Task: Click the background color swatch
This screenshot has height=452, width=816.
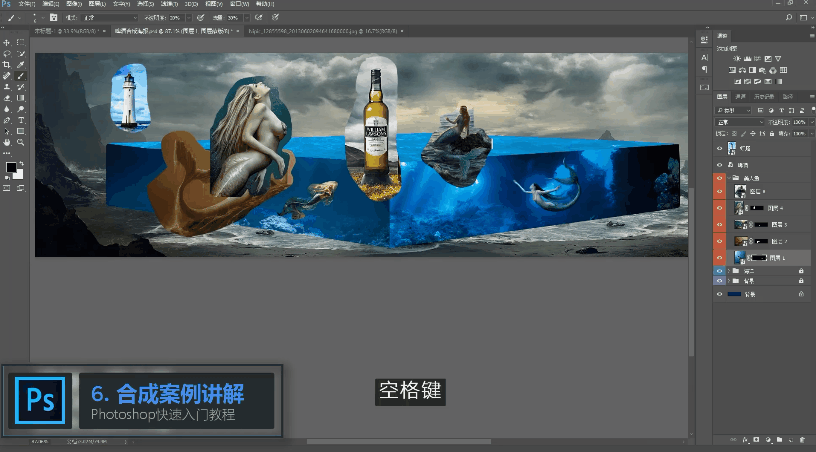Action: pyautogui.click(x=18, y=174)
